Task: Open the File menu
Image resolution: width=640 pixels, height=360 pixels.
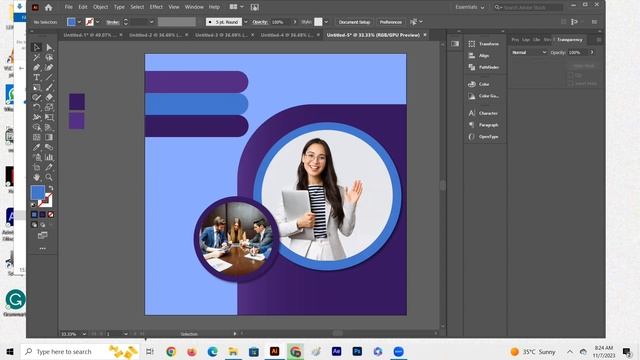Action: click(69, 7)
